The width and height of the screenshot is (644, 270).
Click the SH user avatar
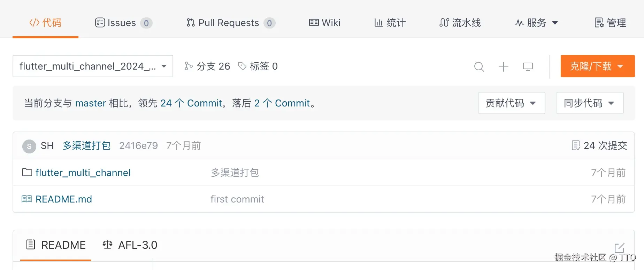click(x=29, y=146)
